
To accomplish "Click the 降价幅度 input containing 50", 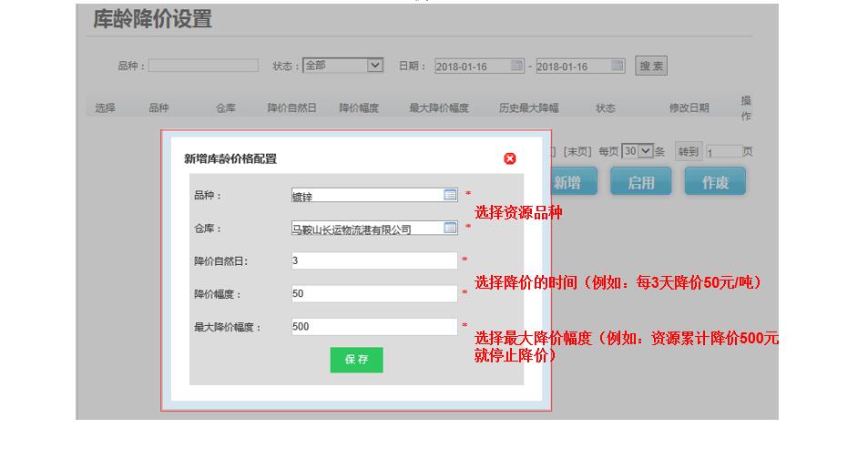I will click(373, 294).
